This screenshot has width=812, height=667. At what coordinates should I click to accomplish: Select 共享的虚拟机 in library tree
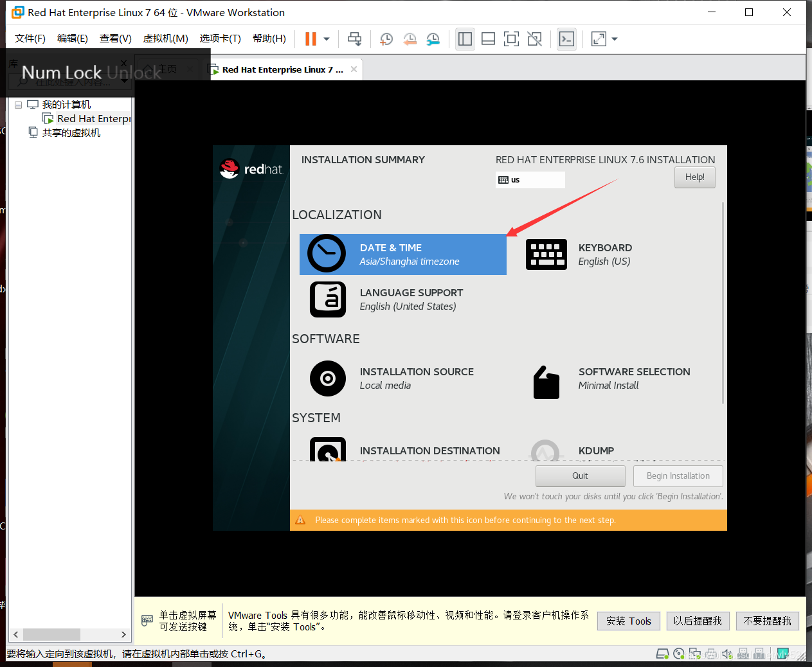click(65, 133)
